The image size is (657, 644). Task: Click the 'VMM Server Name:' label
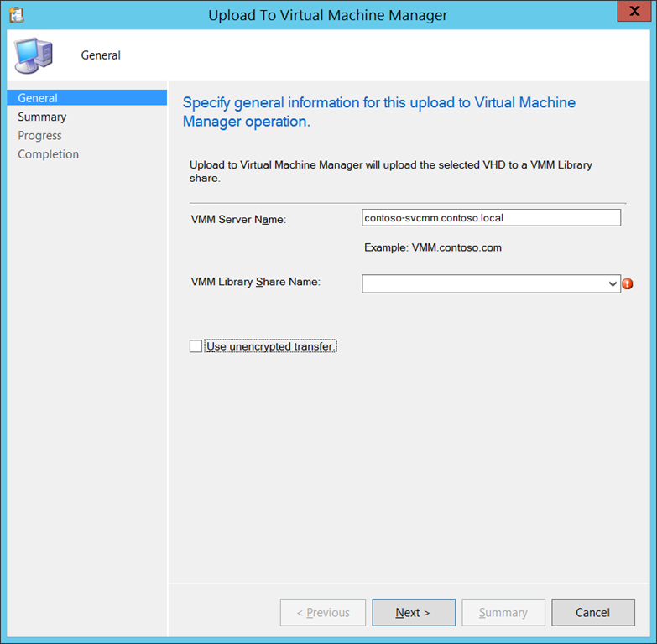(239, 220)
